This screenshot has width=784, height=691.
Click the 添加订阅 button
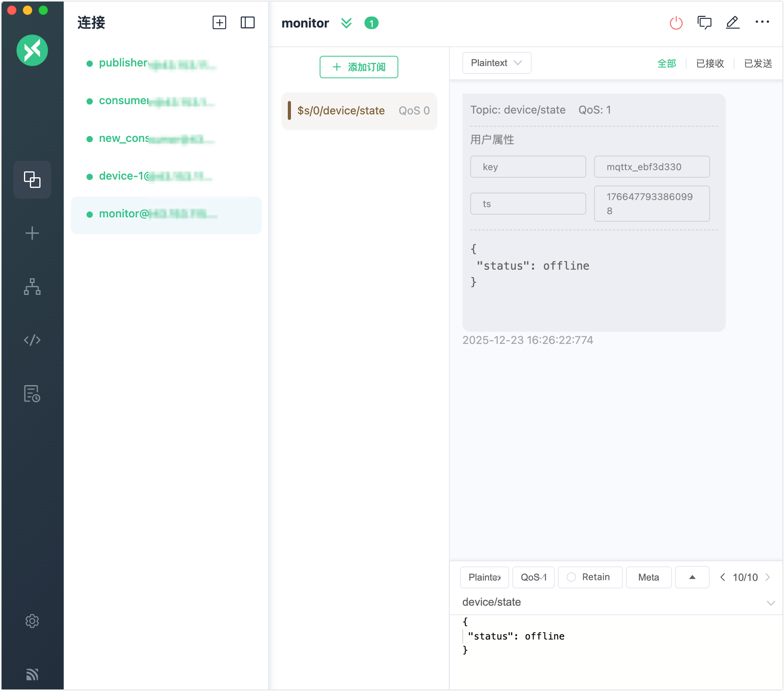tap(359, 67)
